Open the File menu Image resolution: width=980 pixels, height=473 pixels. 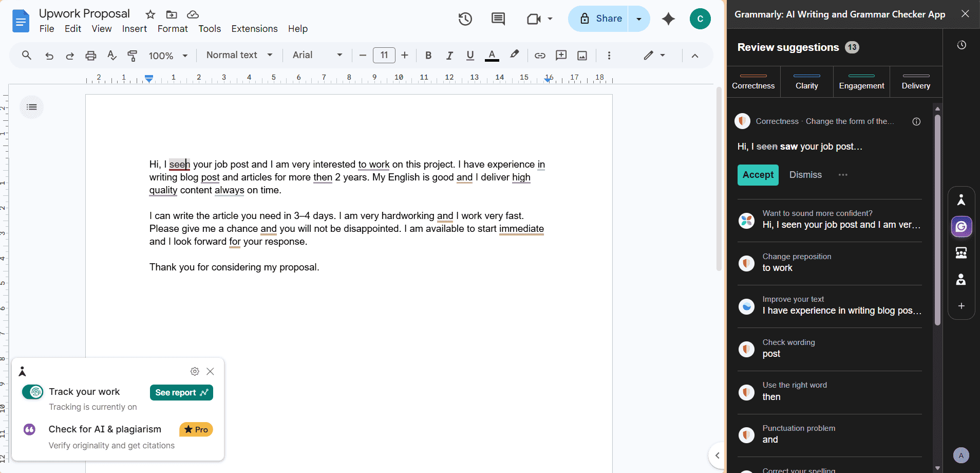point(47,29)
